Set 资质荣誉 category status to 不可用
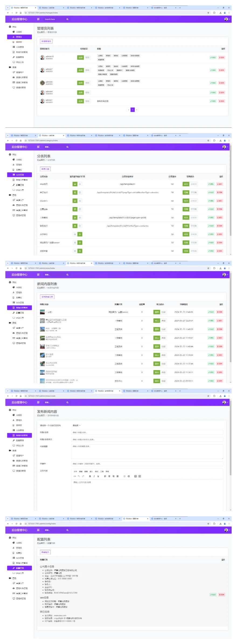 click(194, 251)
